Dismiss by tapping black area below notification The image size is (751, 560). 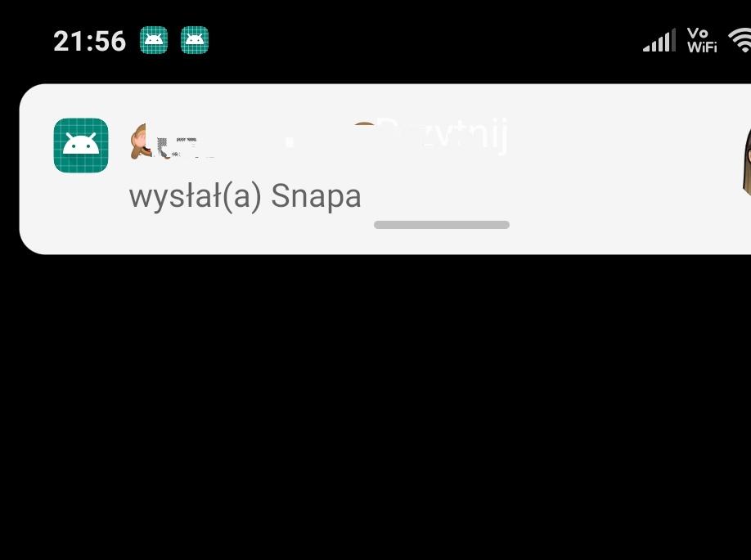click(x=375, y=407)
